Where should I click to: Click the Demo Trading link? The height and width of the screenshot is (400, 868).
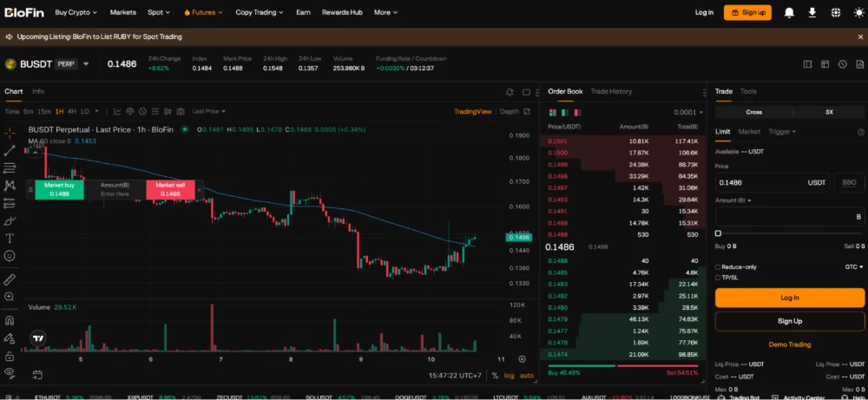789,344
